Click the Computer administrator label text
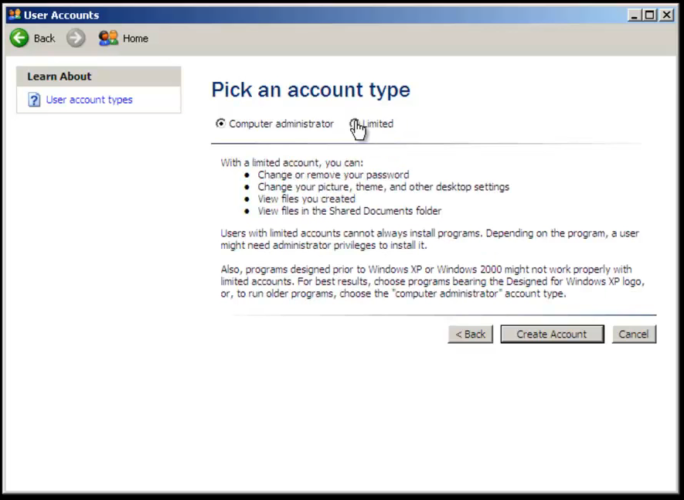 tap(281, 124)
